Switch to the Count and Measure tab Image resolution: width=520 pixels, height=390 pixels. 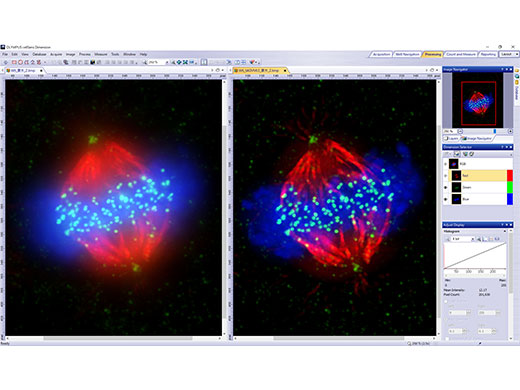coord(461,54)
